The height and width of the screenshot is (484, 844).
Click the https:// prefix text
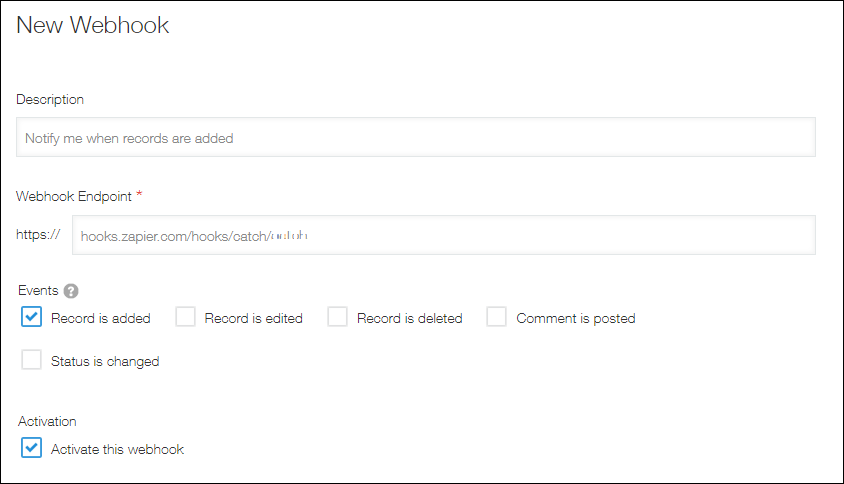[x=39, y=236]
